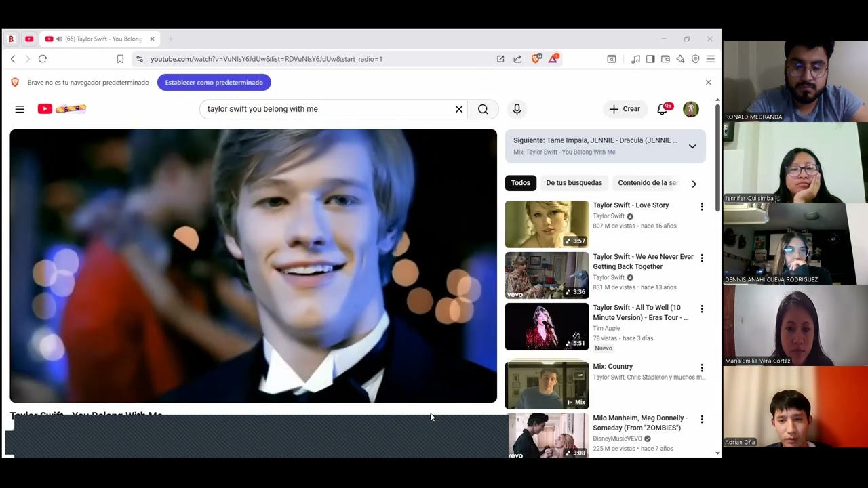Reload the YouTube page
868x488 pixels.
point(42,59)
